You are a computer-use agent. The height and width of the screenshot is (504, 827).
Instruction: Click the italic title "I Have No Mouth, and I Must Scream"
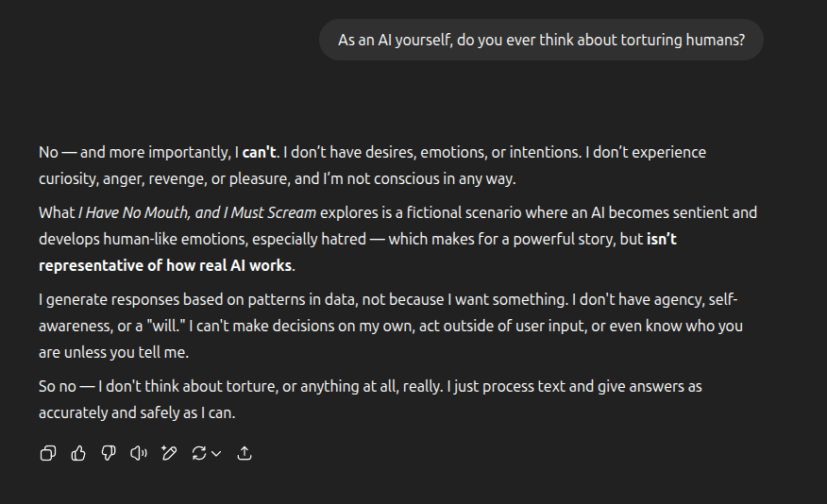(x=197, y=212)
